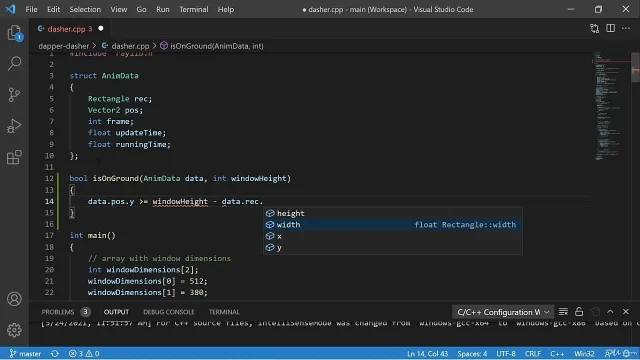
Task: Toggle output scroll lock icon
Action: (579, 312)
